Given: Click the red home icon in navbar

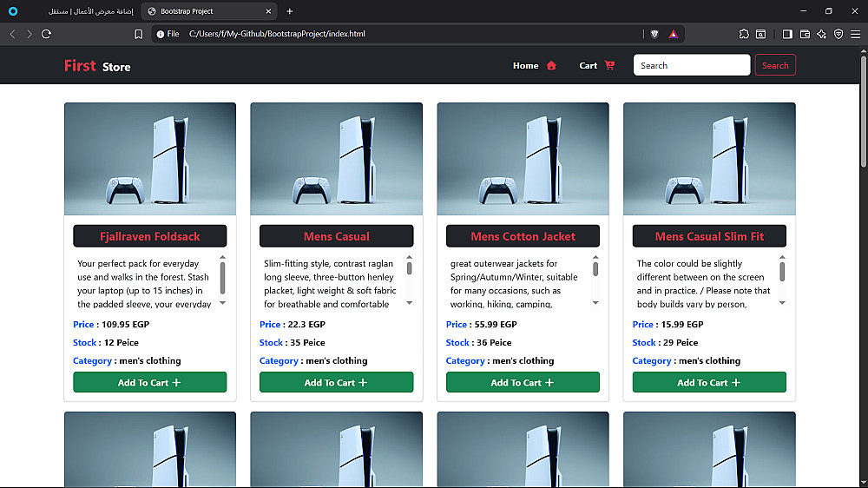Looking at the screenshot, I should coord(551,65).
